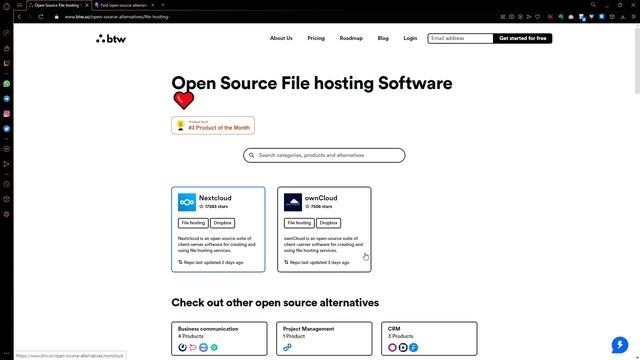The image size is (640, 360).
Task: Click File hosting tag on ownCloud card
Action: point(299,223)
